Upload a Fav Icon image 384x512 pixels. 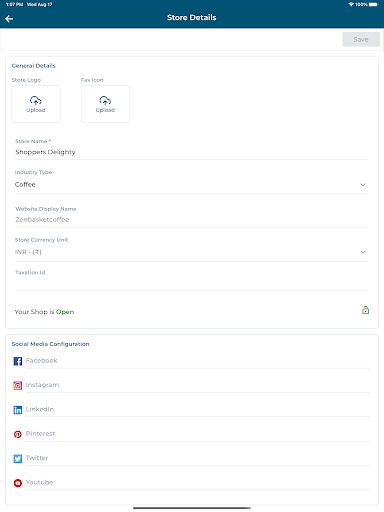(105, 104)
